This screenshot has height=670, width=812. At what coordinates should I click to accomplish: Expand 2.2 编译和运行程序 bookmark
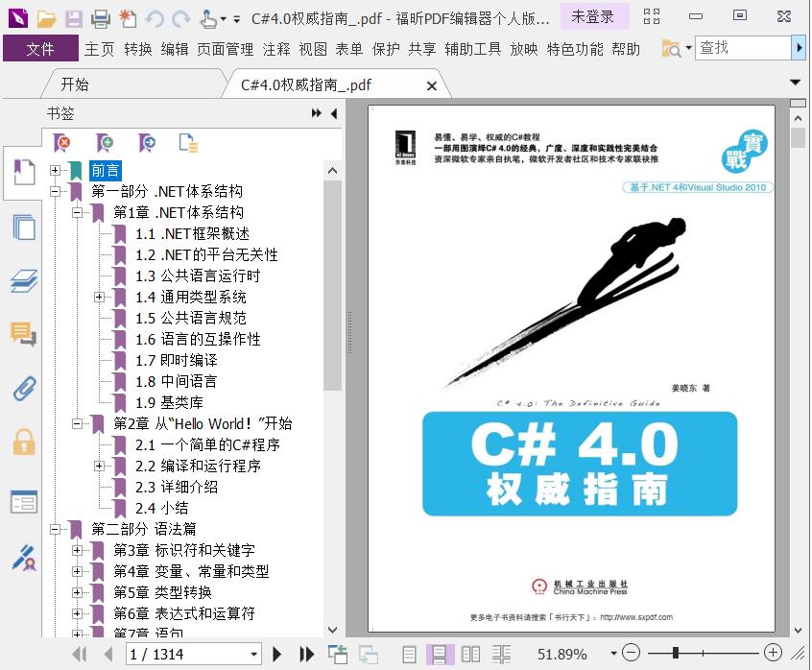coord(99,466)
